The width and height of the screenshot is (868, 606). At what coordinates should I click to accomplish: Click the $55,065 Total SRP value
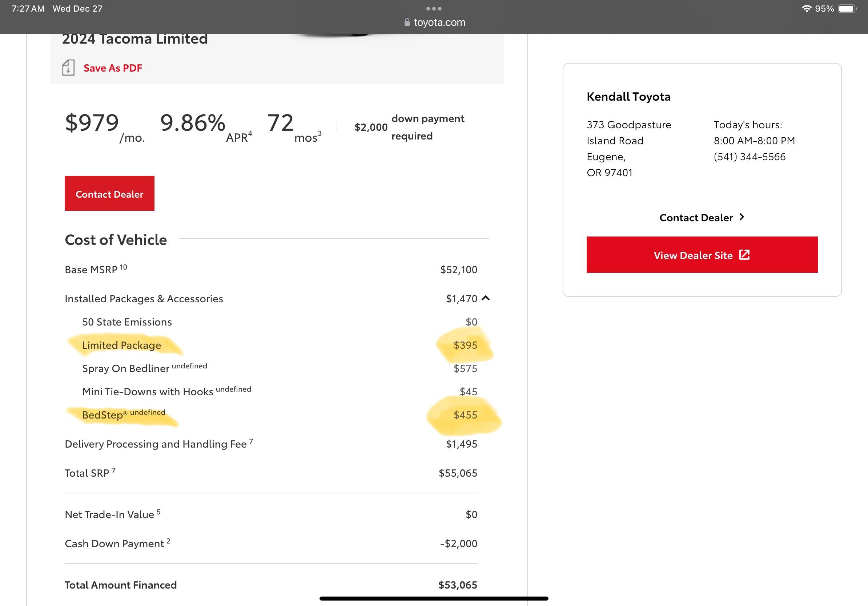458,473
